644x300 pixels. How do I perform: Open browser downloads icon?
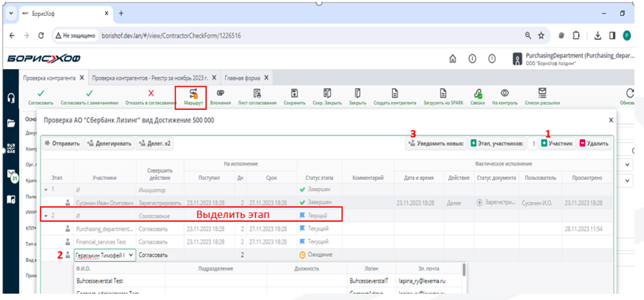point(598,36)
